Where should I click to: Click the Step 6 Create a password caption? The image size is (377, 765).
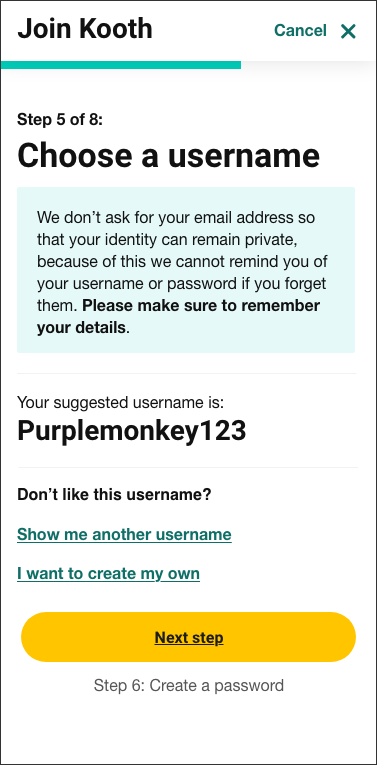tap(189, 685)
